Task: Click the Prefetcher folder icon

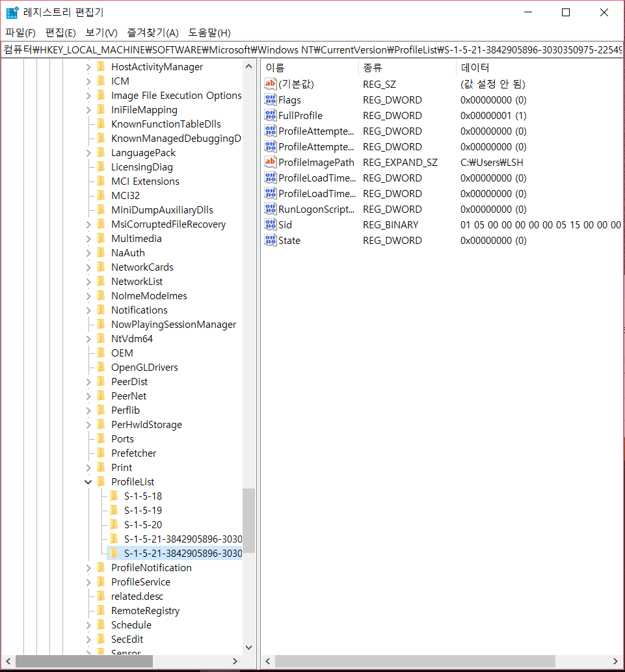Action: pyautogui.click(x=101, y=453)
